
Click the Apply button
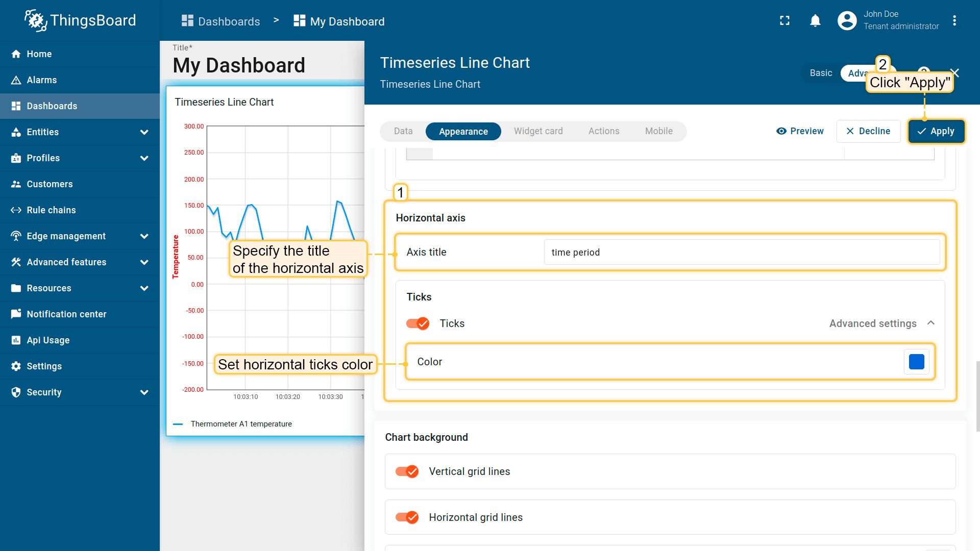tap(936, 131)
